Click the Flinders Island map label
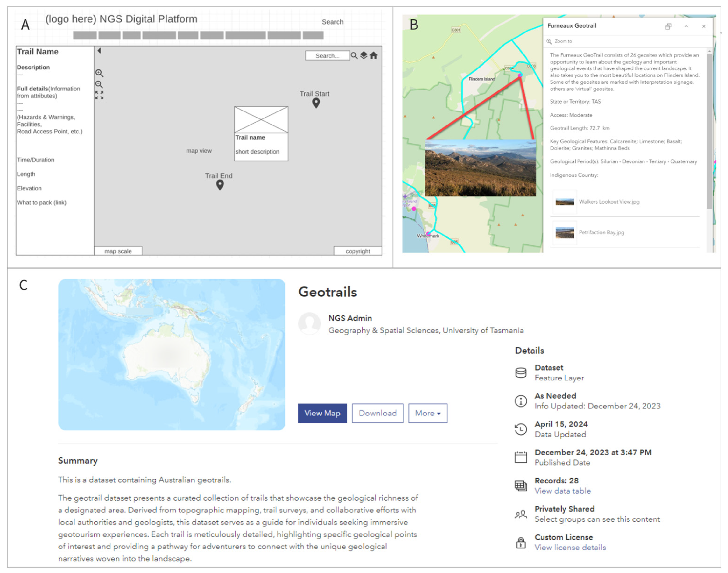 pos(482,79)
